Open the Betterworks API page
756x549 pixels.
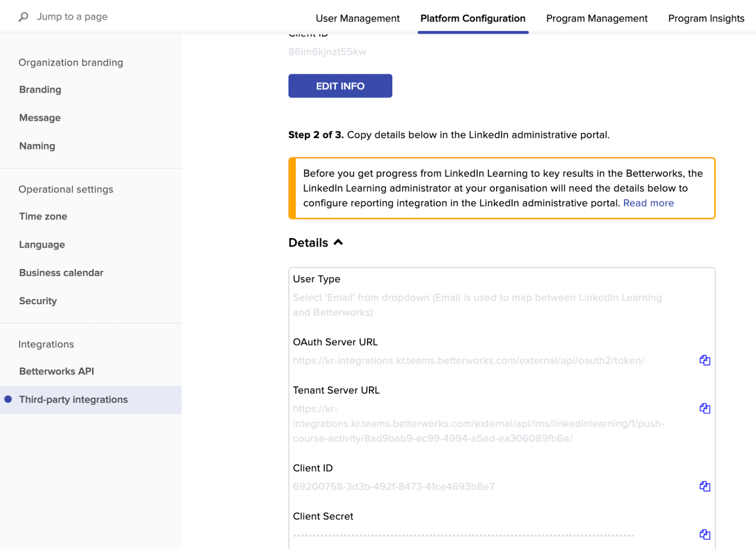(56, 371)
